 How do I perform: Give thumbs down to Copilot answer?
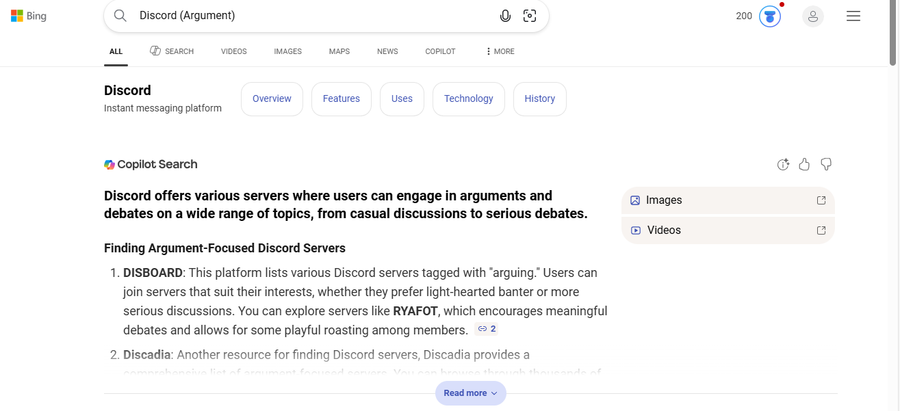(x=826, y=165)
